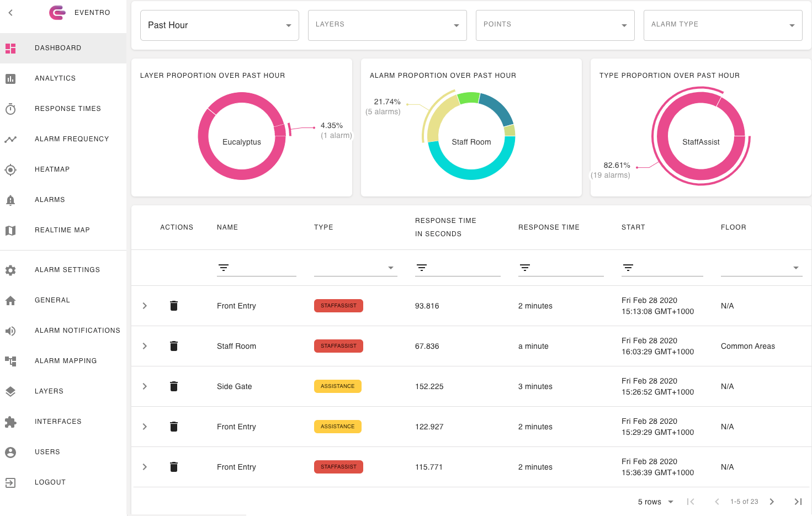Image resolution: width=812 pixels, height=516 pixels.
Task: Open the Floor column filter dropdown
Action: pos(762,268)
